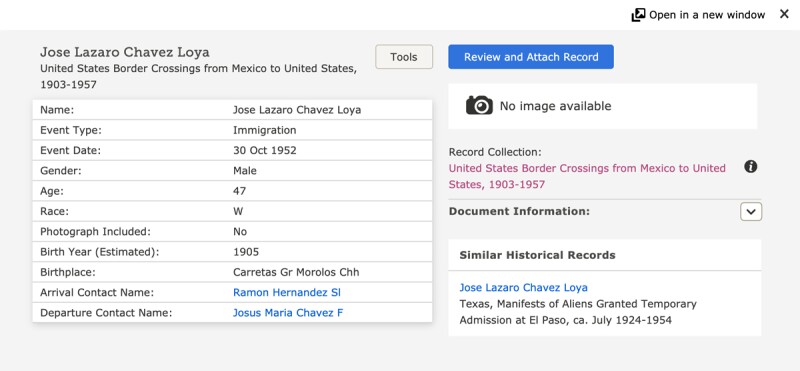Click the Race value W
The width and height of the screenshot is (800, 371).
click(x=238, y=211)
